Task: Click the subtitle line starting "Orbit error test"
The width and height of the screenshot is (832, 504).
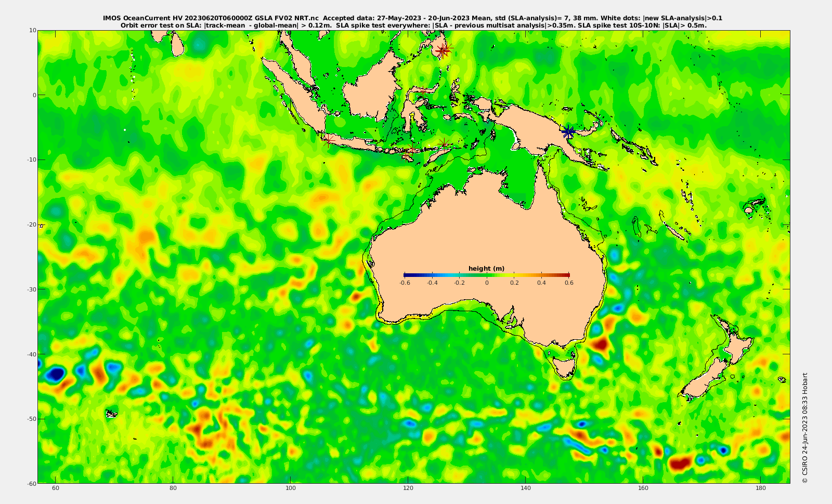Action: (413, 25)
